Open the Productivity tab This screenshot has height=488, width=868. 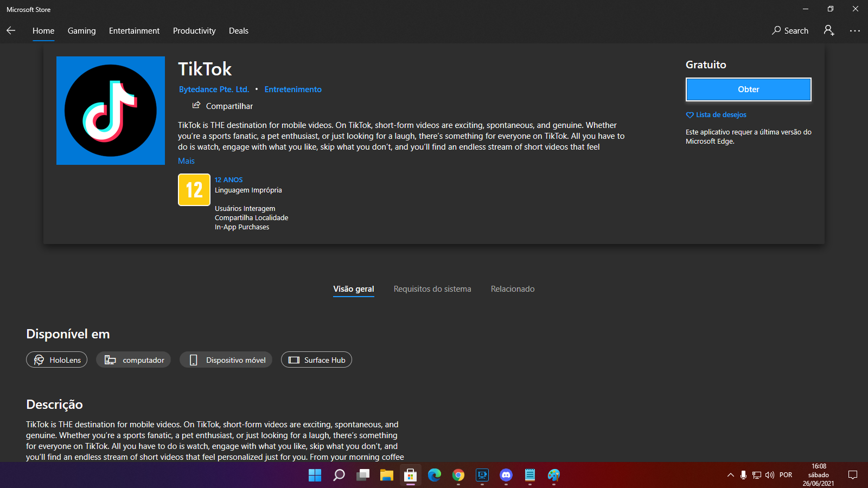click(194, 31)
